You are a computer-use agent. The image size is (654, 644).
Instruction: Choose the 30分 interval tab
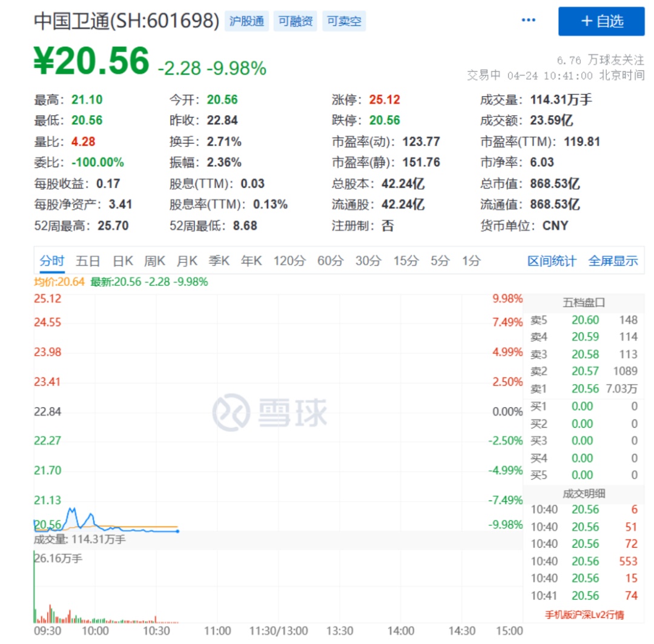tap(368, 261)
